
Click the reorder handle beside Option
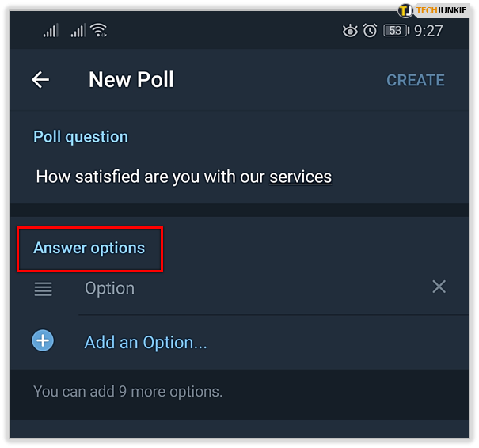(x=44, y=289)
